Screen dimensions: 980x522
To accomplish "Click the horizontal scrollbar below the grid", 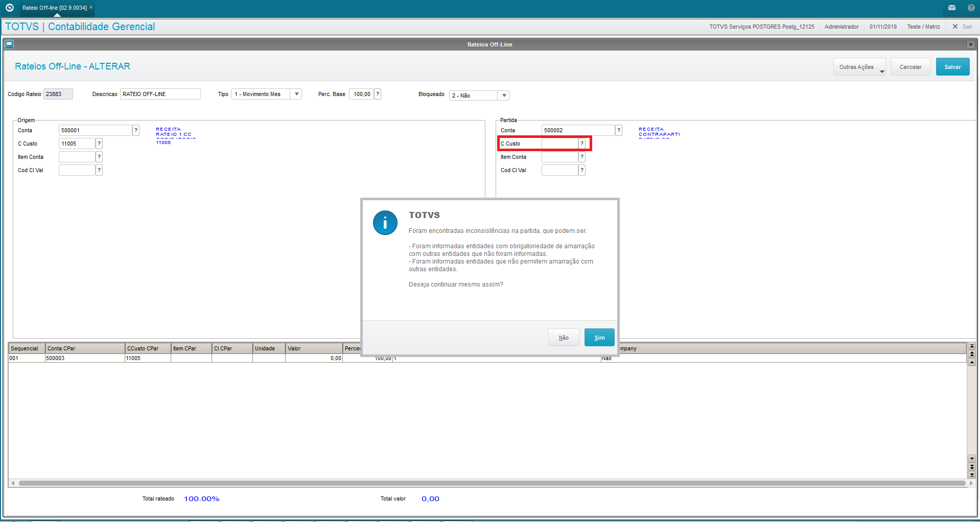I will coord(492,483).
